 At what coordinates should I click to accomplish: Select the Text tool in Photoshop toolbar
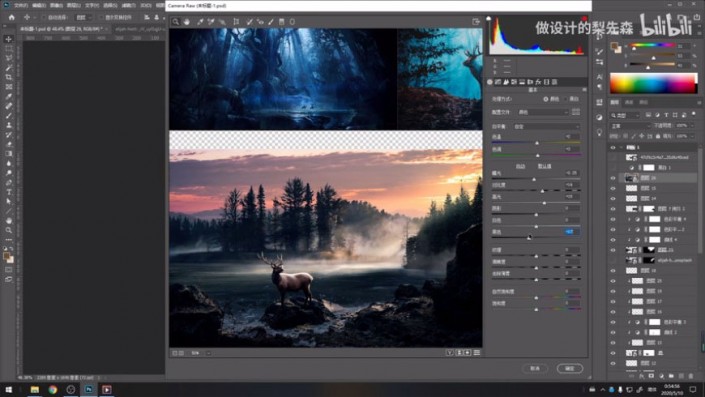pyautogui.click(x=9, y=192)
